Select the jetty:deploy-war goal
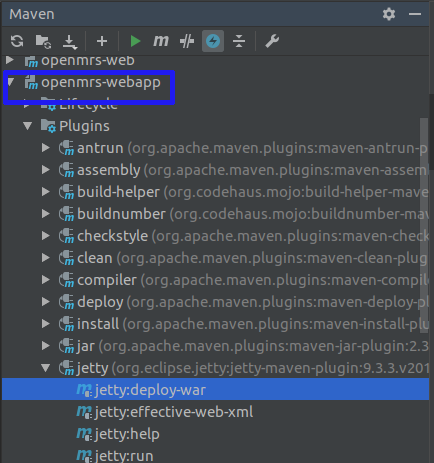Screen dimensions: 434x463 click(x=215, y=389)
